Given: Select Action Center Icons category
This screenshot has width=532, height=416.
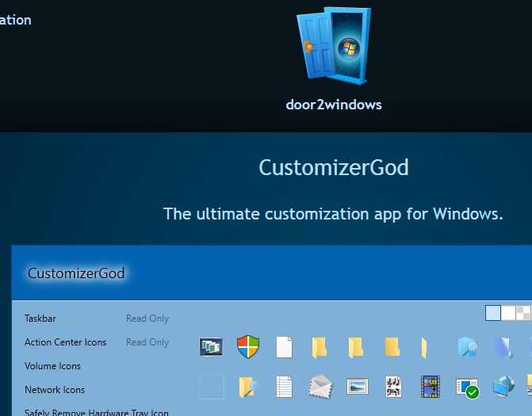Looking at the screenshot, I should (x=66, y=342).
